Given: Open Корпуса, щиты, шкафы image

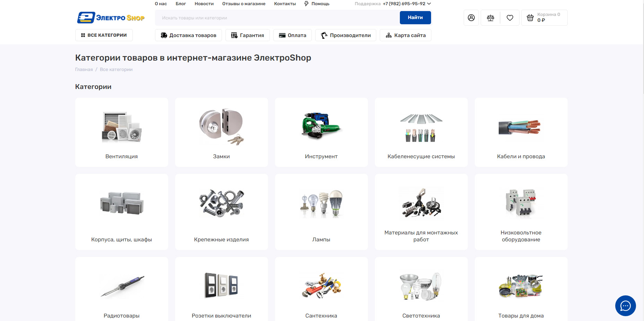Looking at the screenshot, I should click(122, 203).
